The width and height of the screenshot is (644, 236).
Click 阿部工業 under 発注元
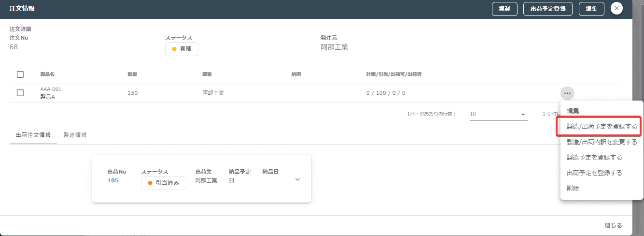pos(334,47)
